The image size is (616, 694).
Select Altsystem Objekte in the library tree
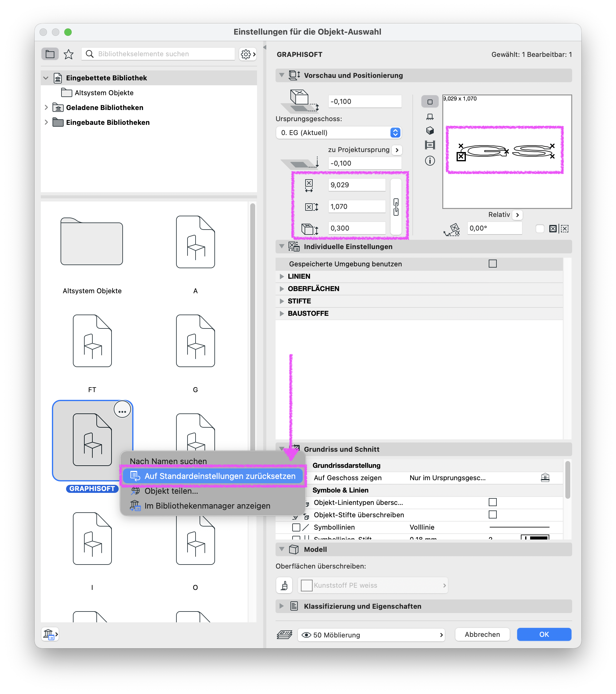(x=104, y=93)
